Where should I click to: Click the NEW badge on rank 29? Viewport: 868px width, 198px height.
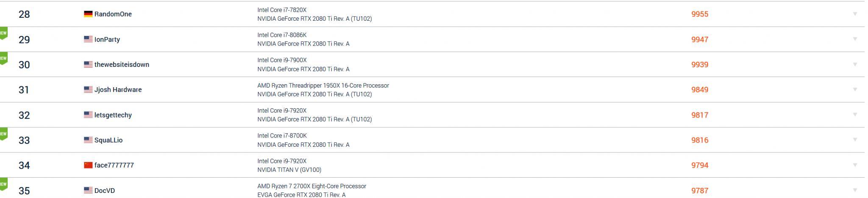[3, 33]
